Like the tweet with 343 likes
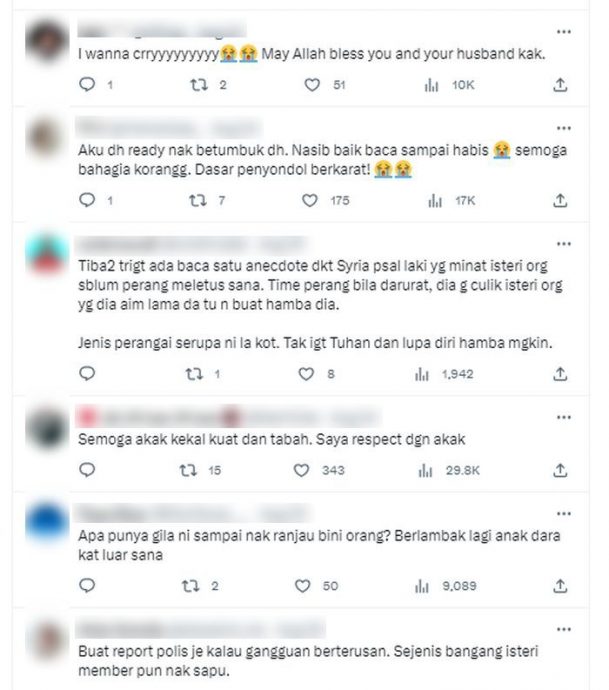The image size is (609, 690). 301,470
